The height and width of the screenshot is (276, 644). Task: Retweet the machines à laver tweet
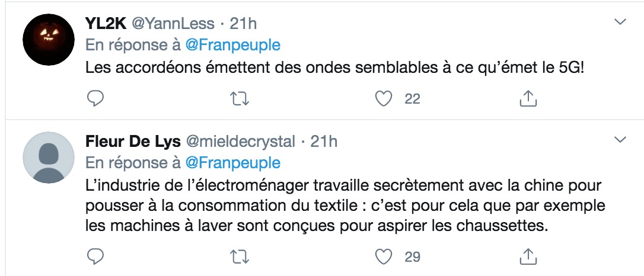[x=239, y=257]
